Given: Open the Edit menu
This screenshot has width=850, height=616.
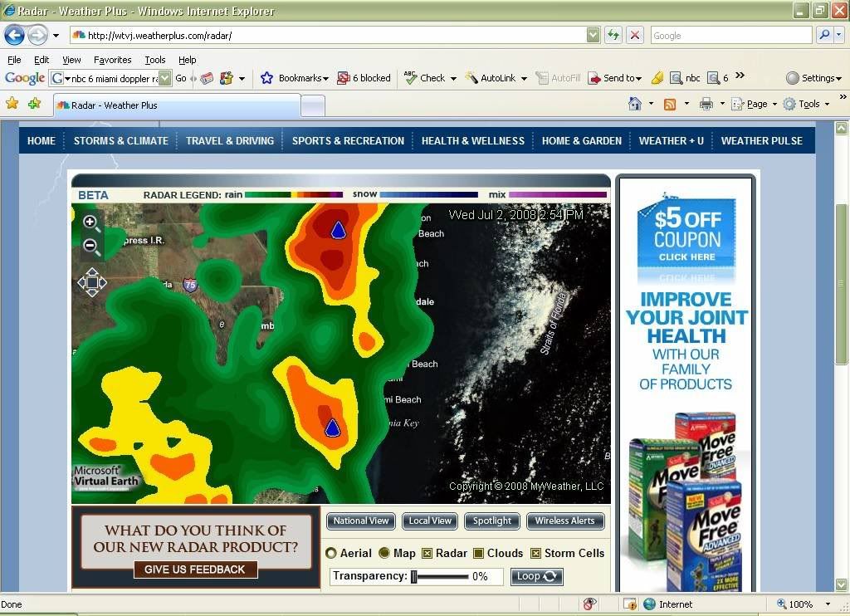Looking at the screenshot, I should (42, 60).
